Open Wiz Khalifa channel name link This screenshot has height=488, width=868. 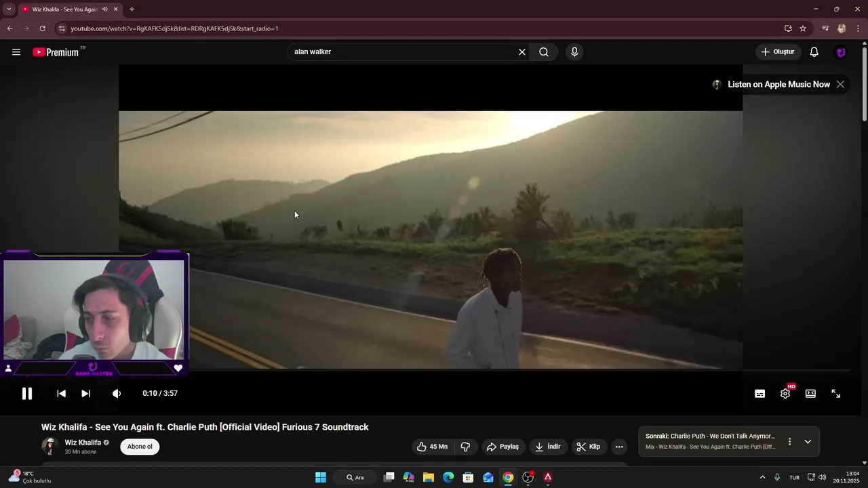83,443
